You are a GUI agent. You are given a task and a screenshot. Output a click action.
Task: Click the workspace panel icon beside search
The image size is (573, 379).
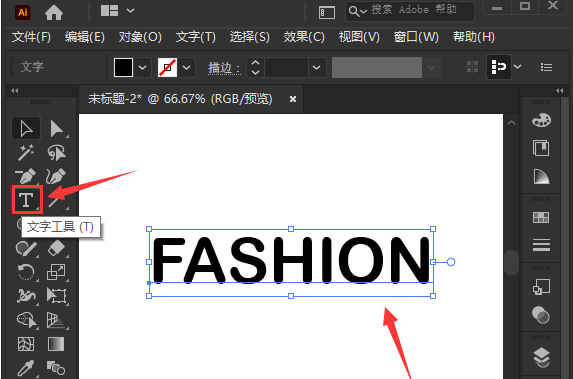[327, 12]
